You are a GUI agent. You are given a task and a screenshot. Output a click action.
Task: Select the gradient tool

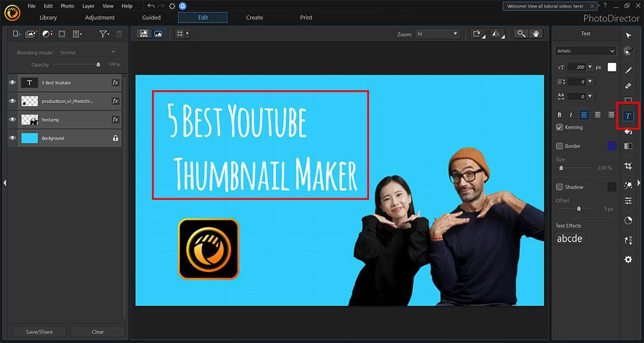[628, 146]
